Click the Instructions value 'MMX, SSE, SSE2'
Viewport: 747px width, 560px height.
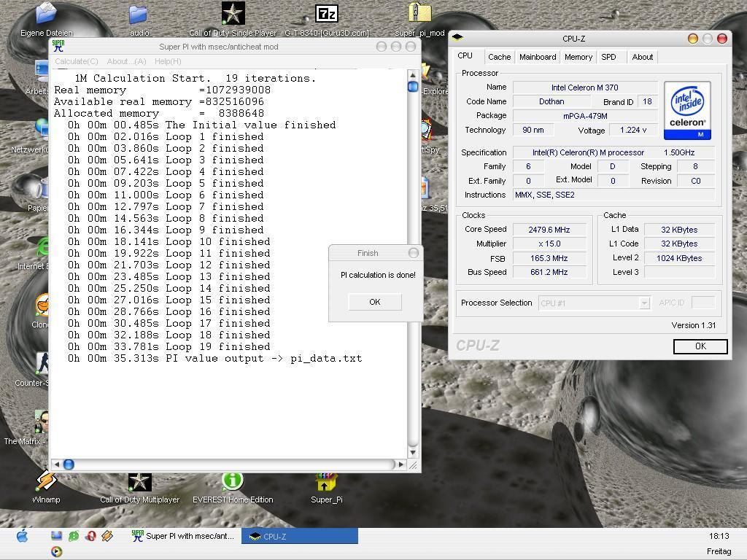tap(614, 195)
